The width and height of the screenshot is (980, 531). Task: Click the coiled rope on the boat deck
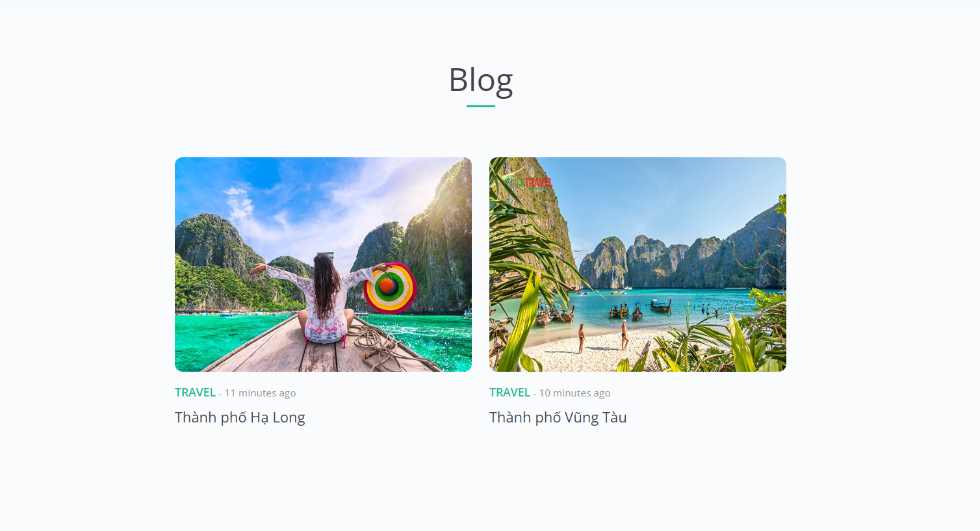pyautogui.click(x=376, y=343)
